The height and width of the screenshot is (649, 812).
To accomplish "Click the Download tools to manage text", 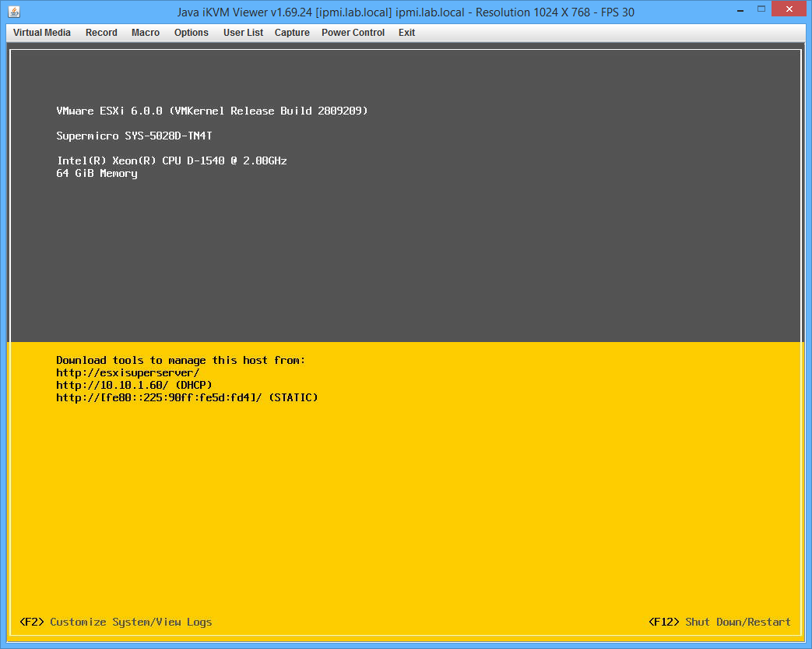I will 181,360.
